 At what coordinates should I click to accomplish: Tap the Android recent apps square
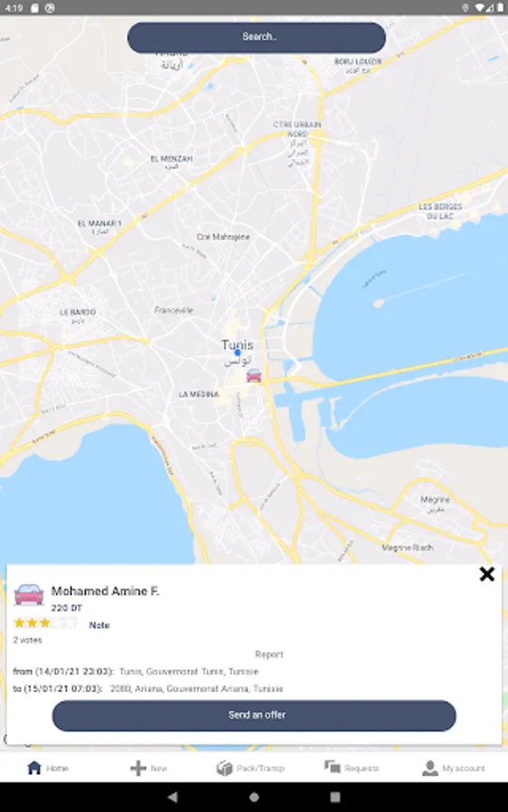[335, 797]
